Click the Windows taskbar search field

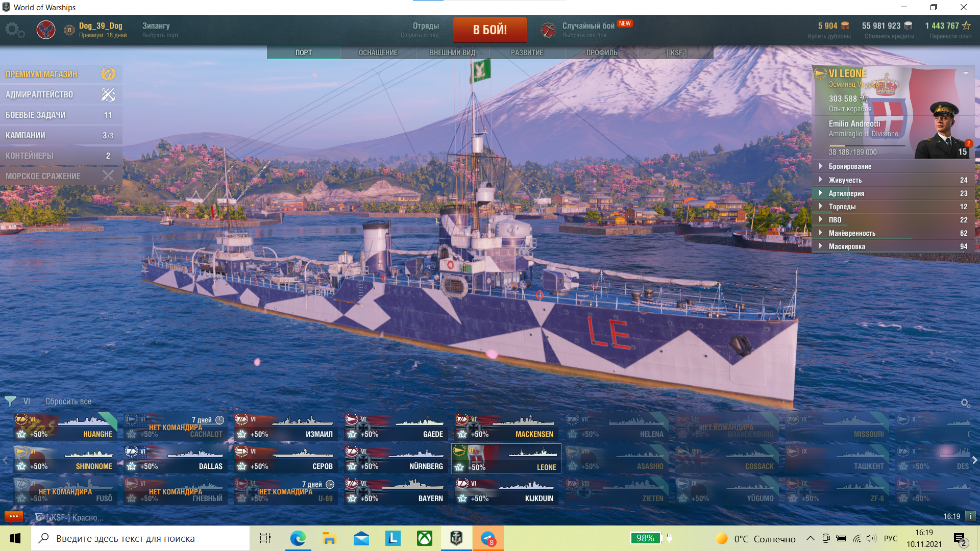[140, 538]
